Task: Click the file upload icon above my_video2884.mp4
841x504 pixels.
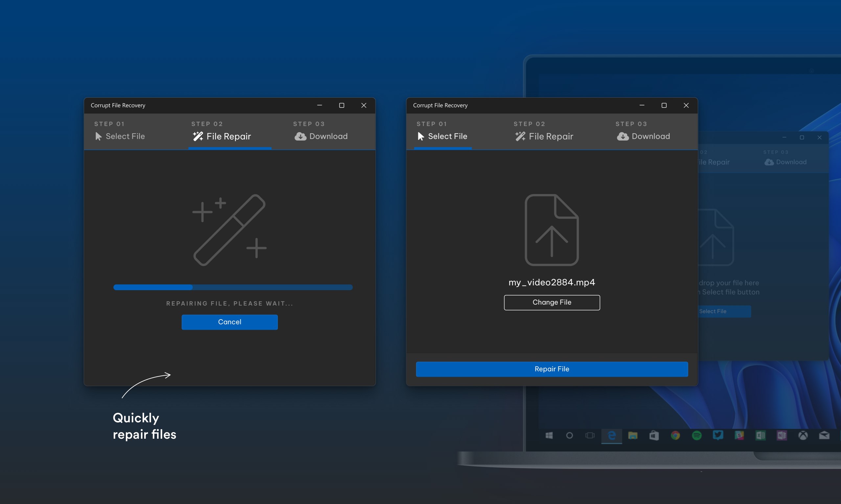Action: pyautogui.click(x=551, y=230)
